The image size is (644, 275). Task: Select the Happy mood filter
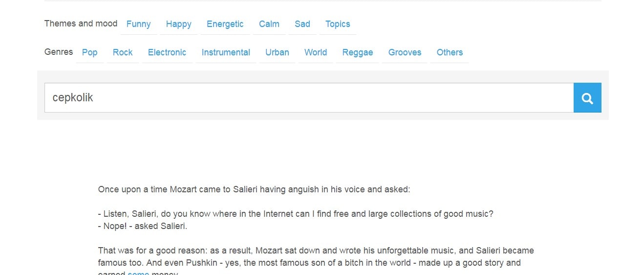pyautogui.click(x=178, y=24)
